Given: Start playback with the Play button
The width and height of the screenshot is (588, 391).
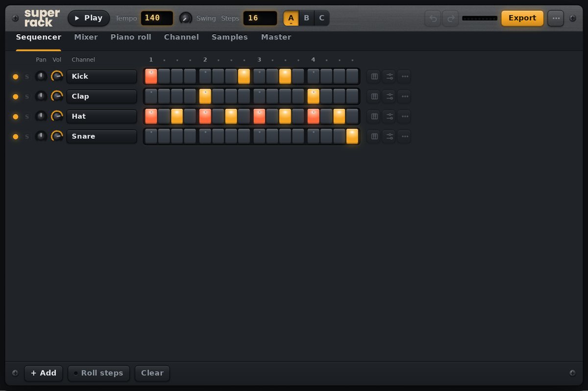Looking at the screenshot, I should 89,18.
